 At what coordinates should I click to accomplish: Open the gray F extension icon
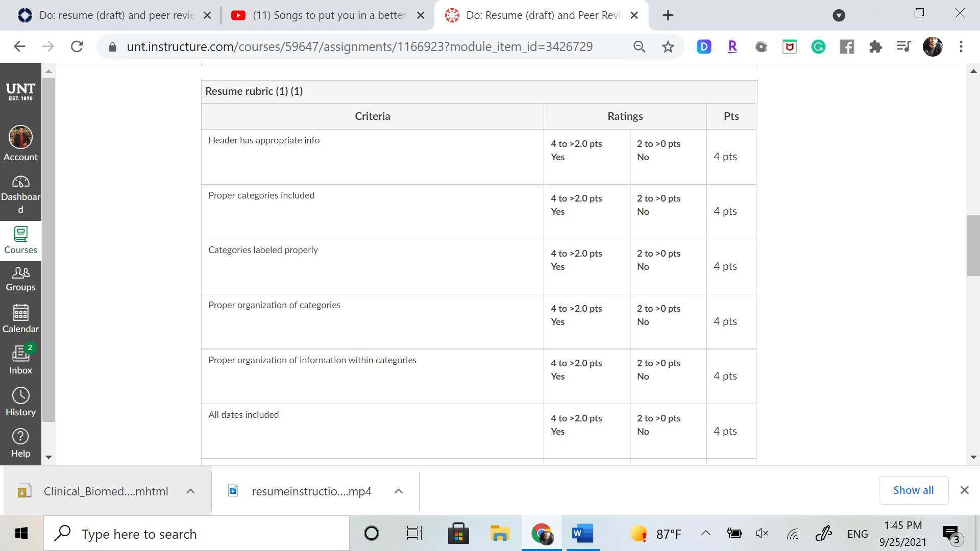pyautogui.click(x=847, y=47)
